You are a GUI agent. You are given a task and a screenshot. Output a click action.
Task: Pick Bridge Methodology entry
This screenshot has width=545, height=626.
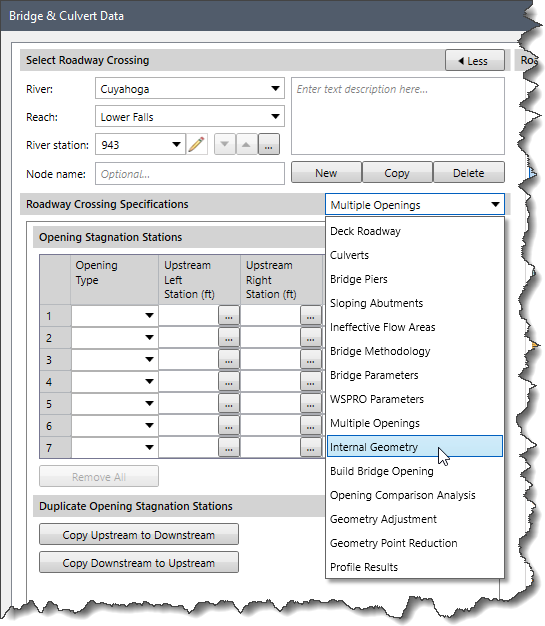pos(415,351)
